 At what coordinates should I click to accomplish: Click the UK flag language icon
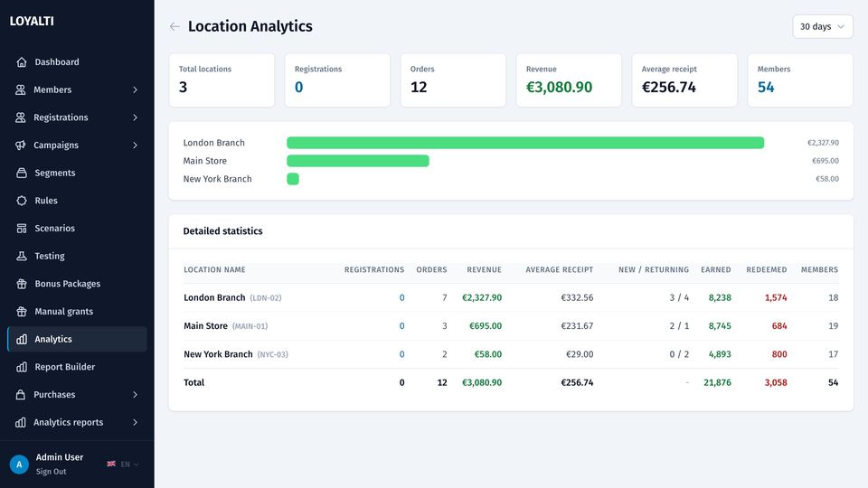[x=111, y=464]
